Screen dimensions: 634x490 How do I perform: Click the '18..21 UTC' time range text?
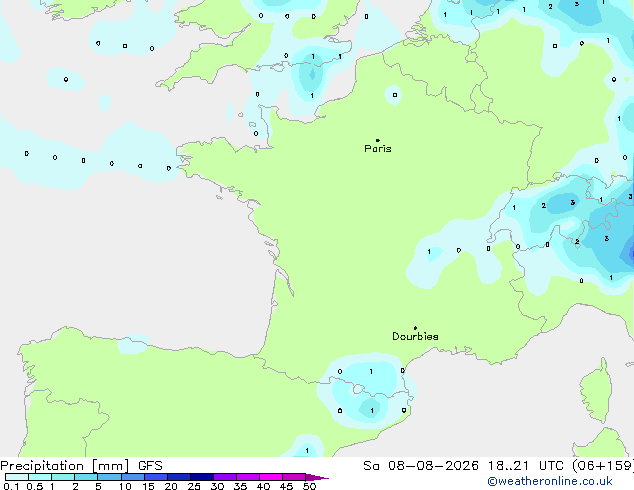click(x=525, y=466)
